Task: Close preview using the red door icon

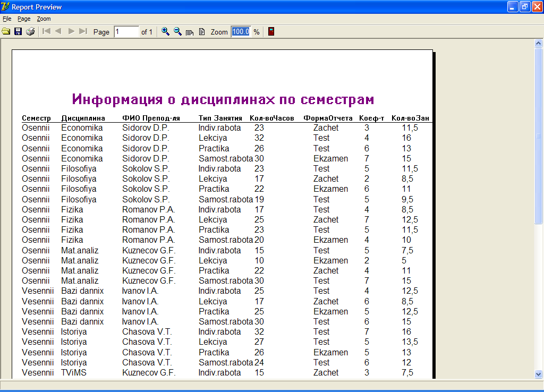Action: tap(271, 31)
